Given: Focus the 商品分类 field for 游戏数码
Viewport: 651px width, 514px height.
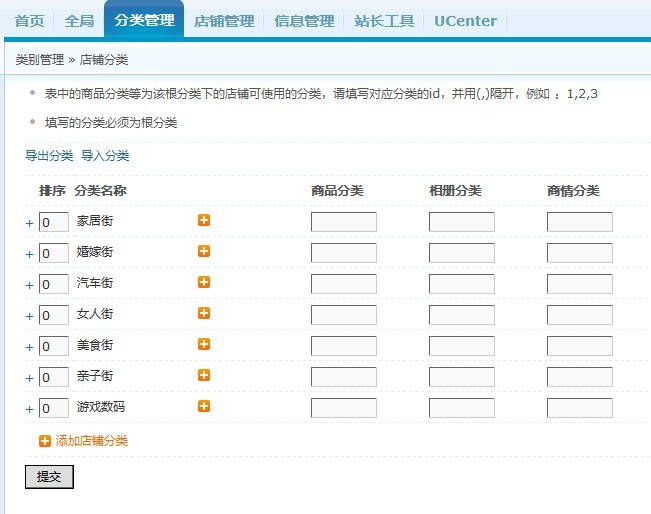Looking at the screenshot, I should (x=344, y=408).
